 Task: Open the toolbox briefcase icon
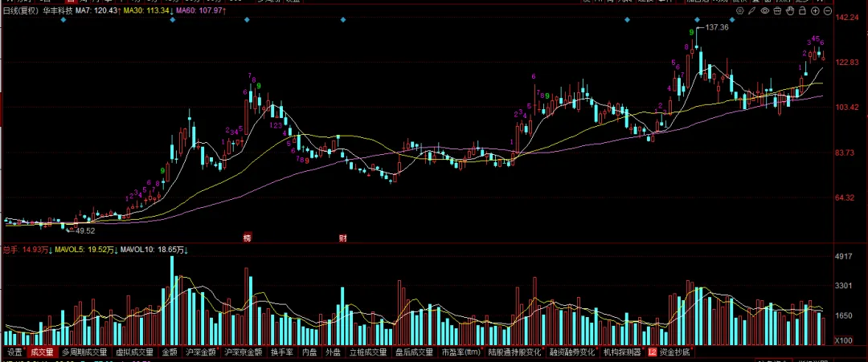[x=777, y=10]
